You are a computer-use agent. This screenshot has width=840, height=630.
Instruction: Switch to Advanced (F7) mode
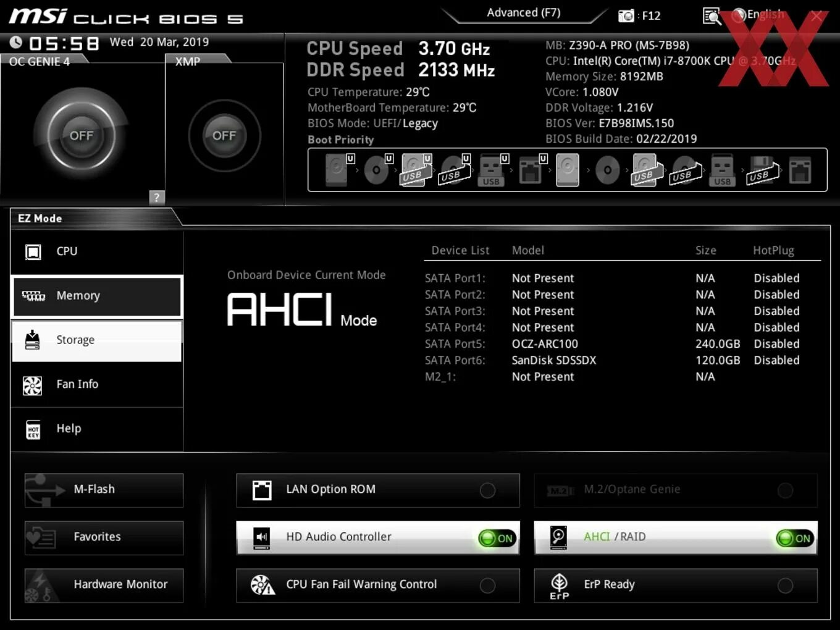[524, 12]
